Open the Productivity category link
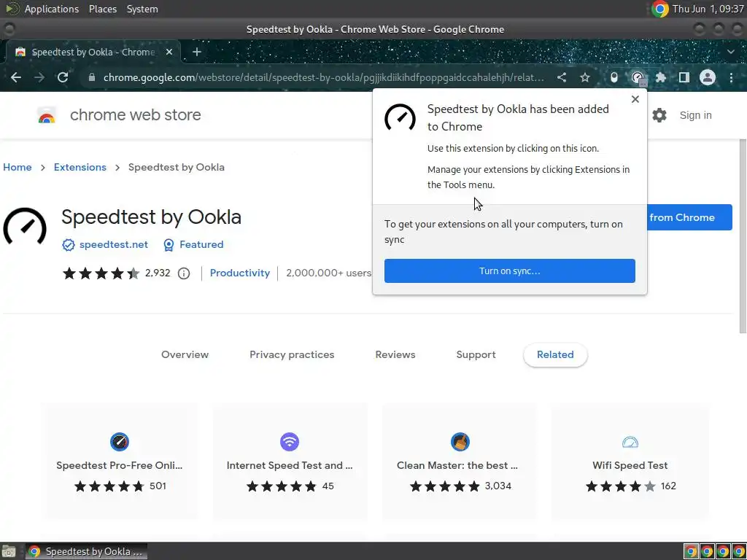Image resolution: width=747 pixels, height=560 pixels. click(239, 273)
